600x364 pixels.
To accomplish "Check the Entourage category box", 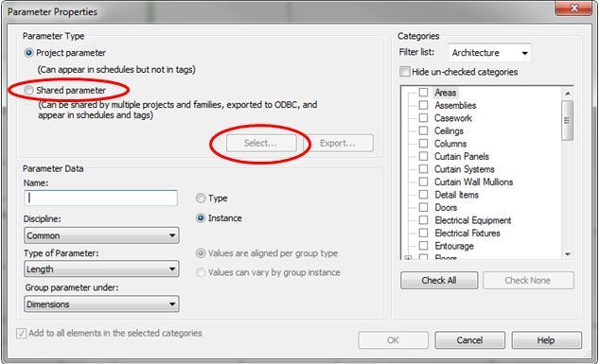I will tap(423, 246).
